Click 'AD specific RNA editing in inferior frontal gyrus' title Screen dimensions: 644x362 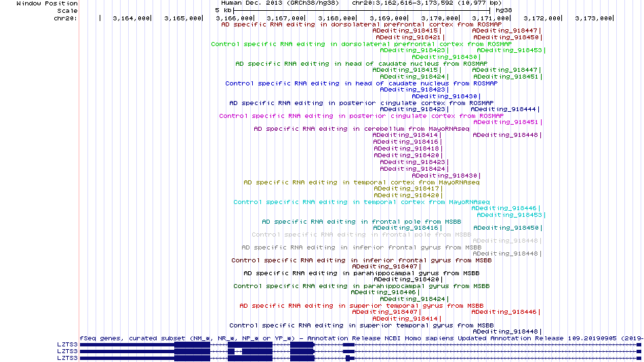click(x=361, y=247)
